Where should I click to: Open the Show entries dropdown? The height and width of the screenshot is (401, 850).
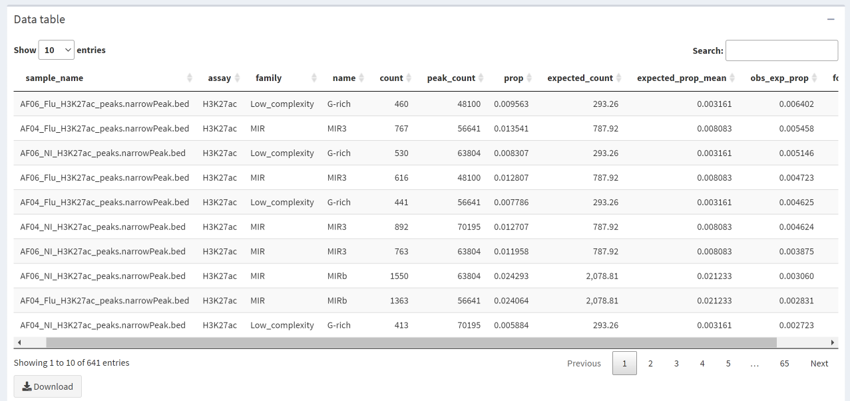(x=56, y=50)
